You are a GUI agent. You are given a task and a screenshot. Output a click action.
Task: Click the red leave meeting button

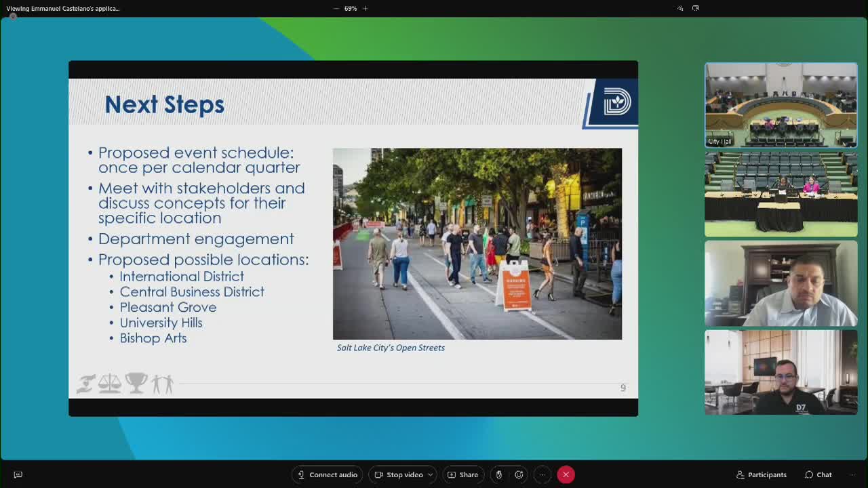click(x=566, y=474)
